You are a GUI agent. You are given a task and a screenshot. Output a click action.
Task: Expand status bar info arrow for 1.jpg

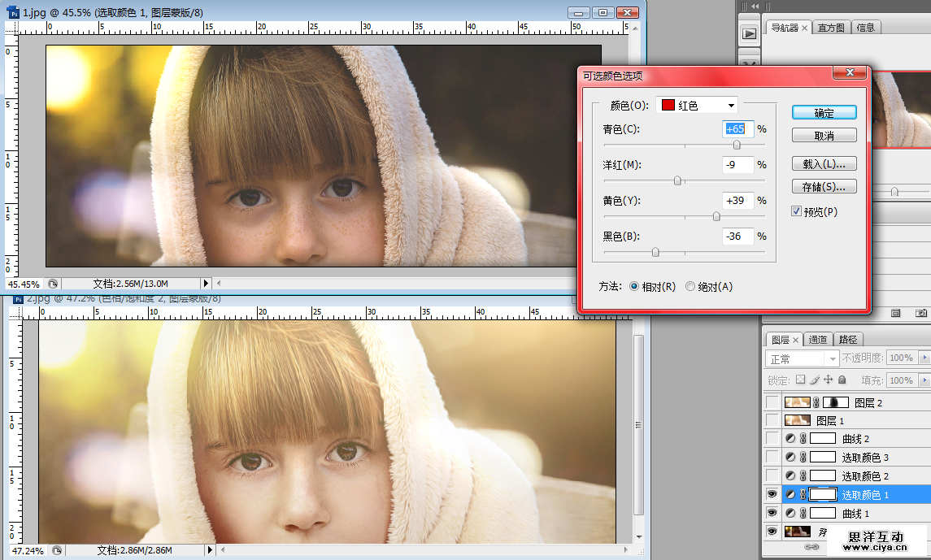(x=206, y=284)
